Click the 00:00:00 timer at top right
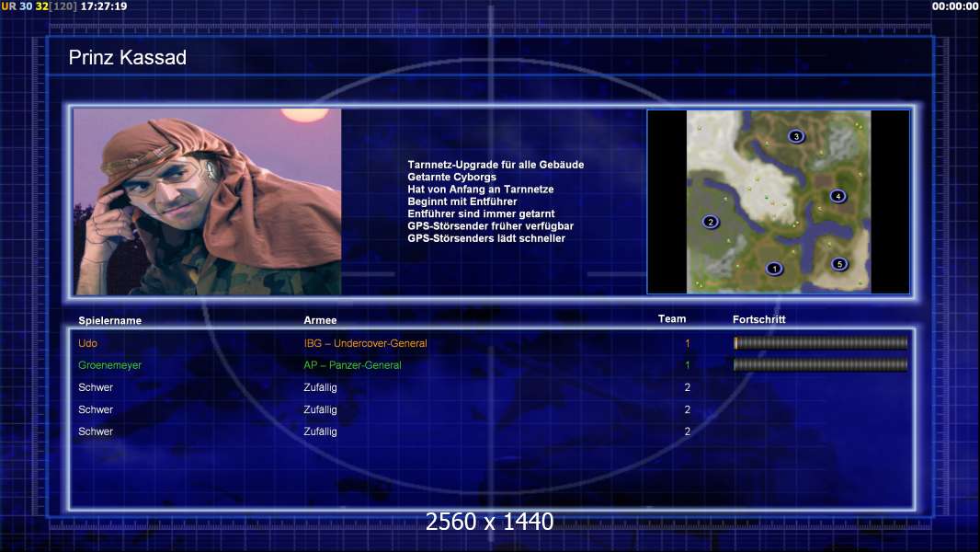The height and width of the screenshot is (552, 980). (x=955, y=6)
